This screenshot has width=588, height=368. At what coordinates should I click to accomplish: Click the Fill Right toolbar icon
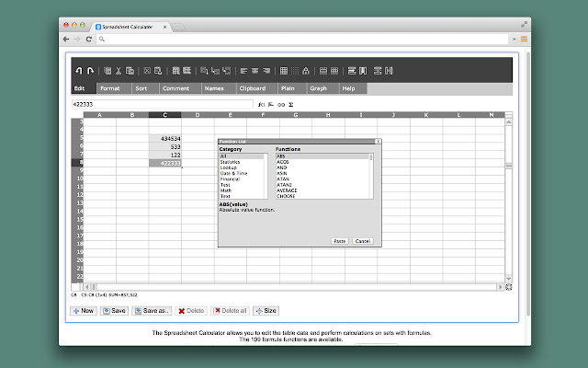pos(187,71)
